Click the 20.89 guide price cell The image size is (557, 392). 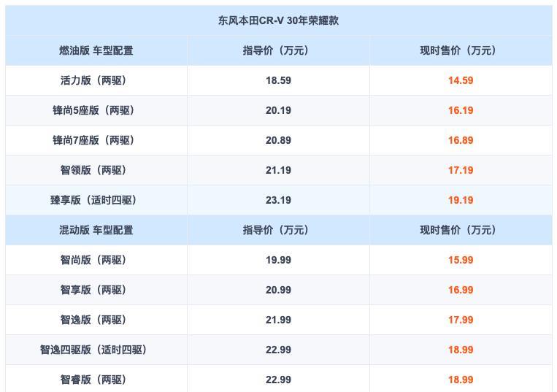tap(278, 140)
